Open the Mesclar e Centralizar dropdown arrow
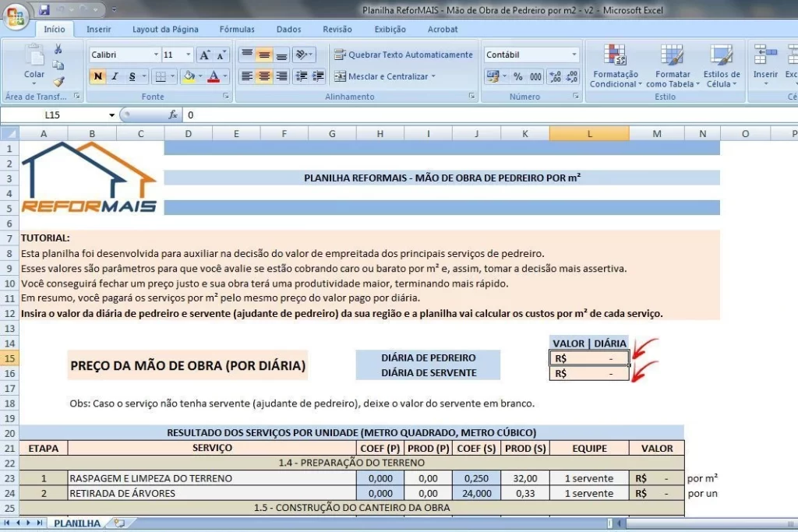798x532 pixels. [433, 76]
